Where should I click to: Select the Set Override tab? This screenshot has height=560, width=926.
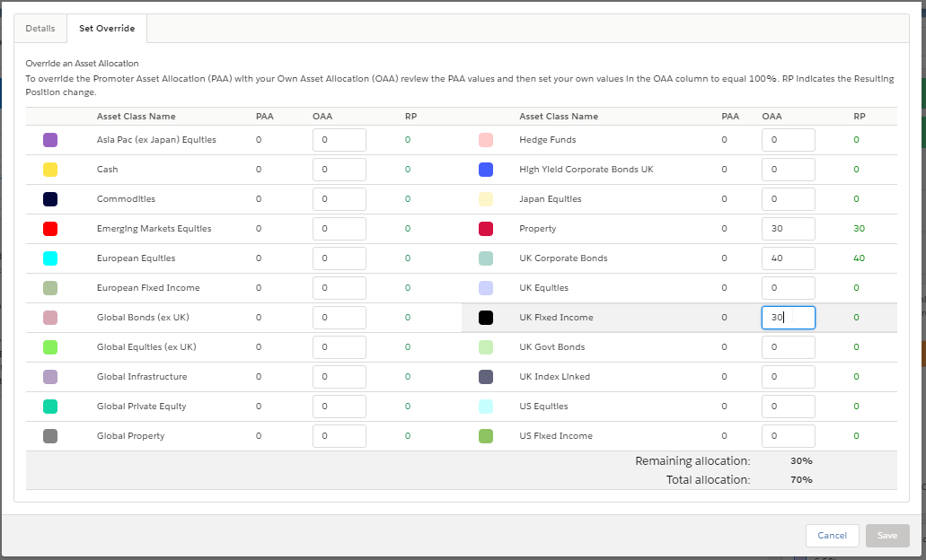pos(107,29)
